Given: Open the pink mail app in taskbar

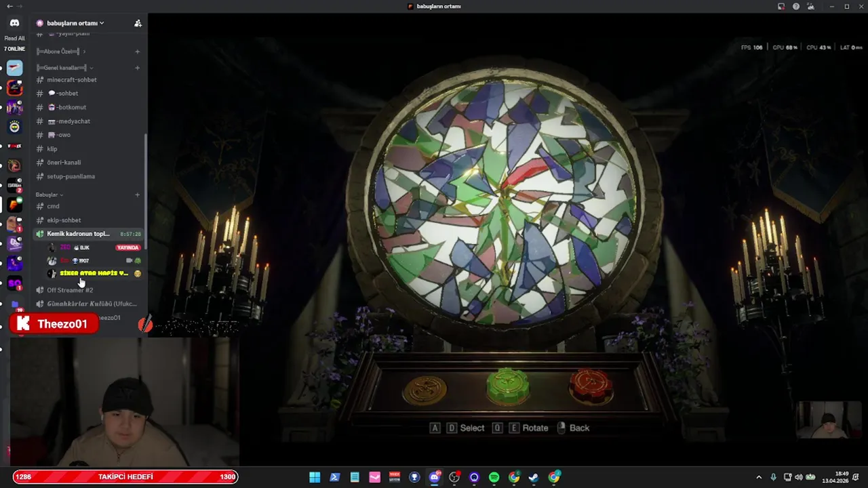Looking at the screenshot, I should (x=374, y=477).
